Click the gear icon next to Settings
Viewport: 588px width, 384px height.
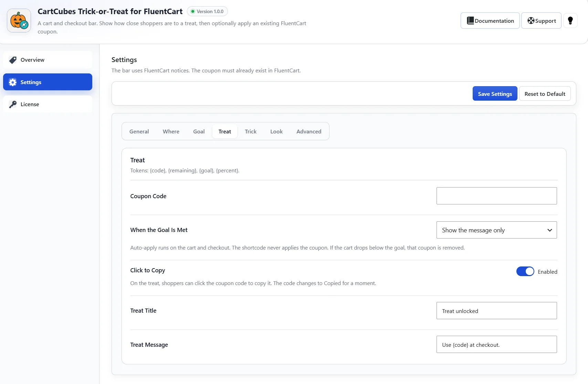[13, 82]
